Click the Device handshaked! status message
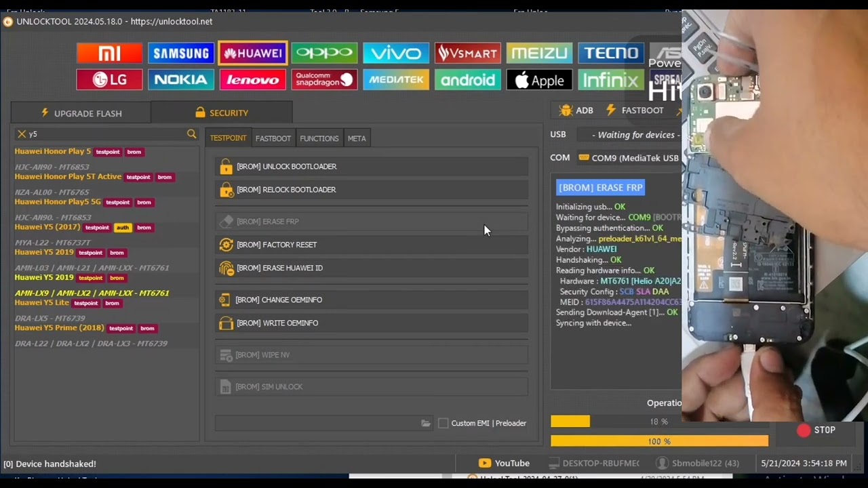This screenshot has height=488, width=868. click(50, 464)
